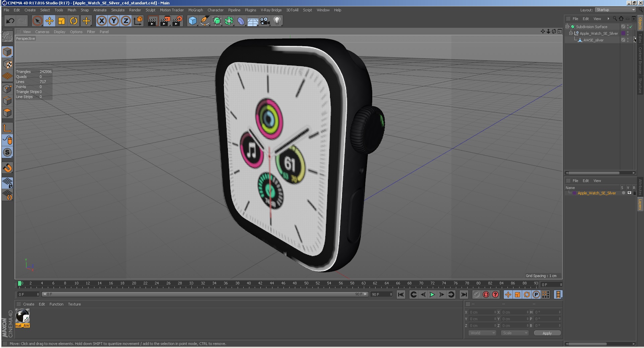Add a Subdivision Surface generator
Viewport: 644px width, 348px height.
pos(217,21)
